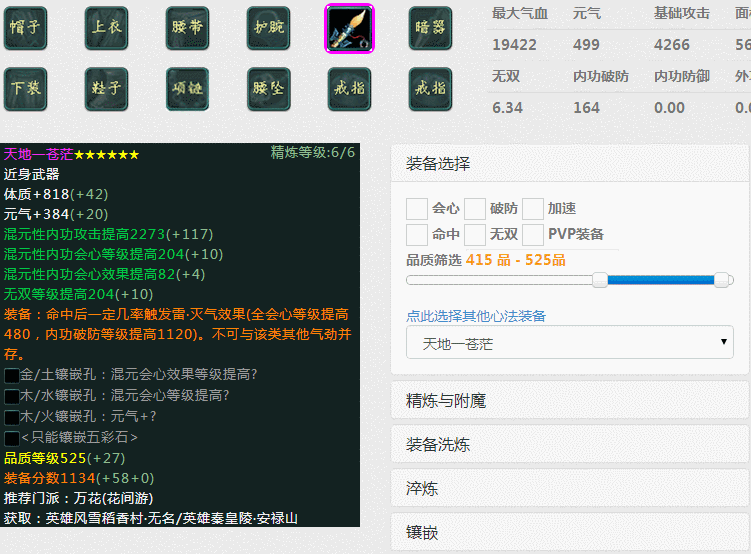Select the 腰坠 (pendant) equipment slot
Viewport: 751px width, 554px height.
pos(268,89)
